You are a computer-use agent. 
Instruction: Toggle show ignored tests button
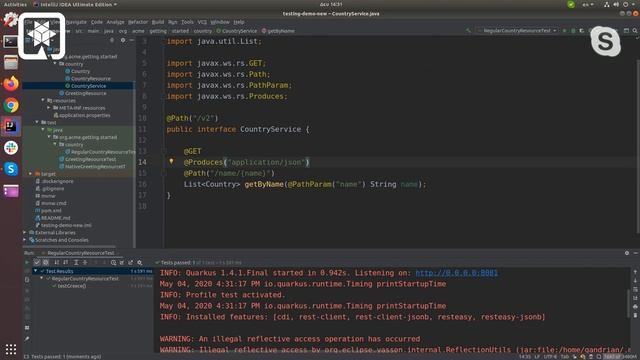(x=46, y=262)
